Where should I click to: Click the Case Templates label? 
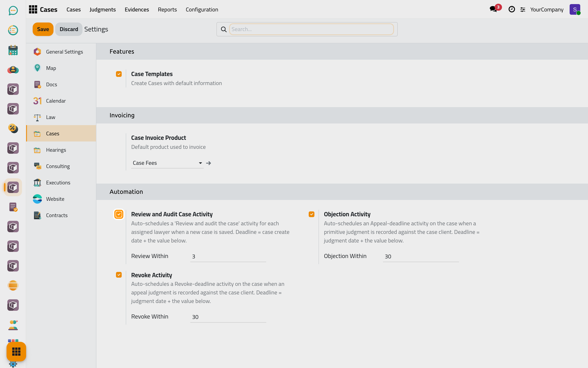click(152, 74)
